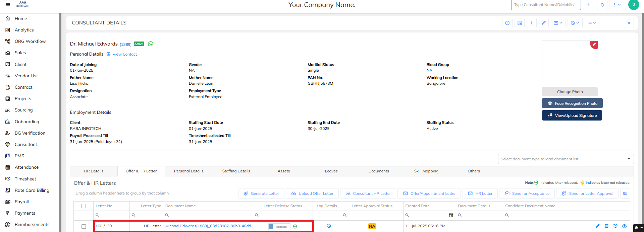
Task: Click the Generate Letter button
Action: tap(261, 194)
